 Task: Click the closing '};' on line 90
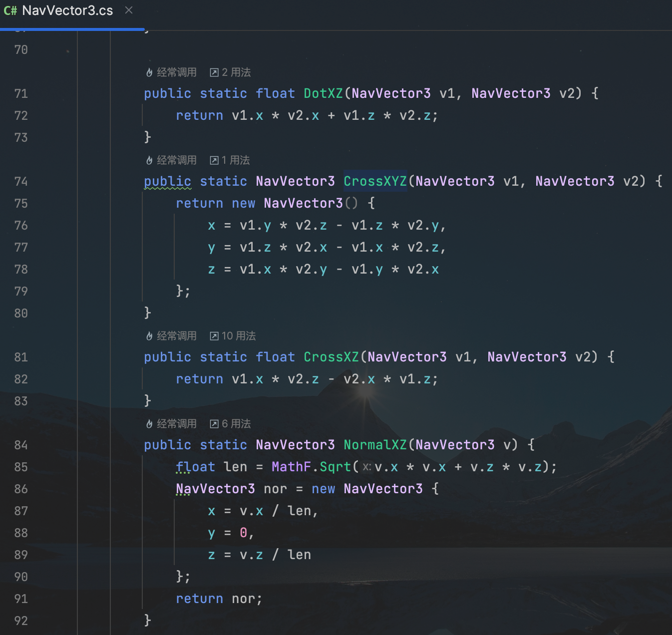point(183,577)
